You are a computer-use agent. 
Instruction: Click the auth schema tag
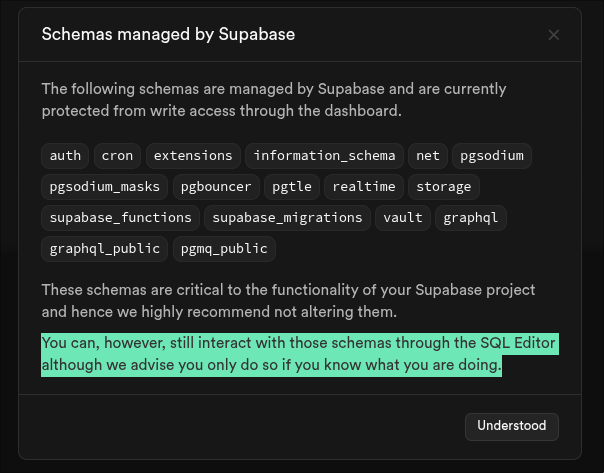[65, 156]
